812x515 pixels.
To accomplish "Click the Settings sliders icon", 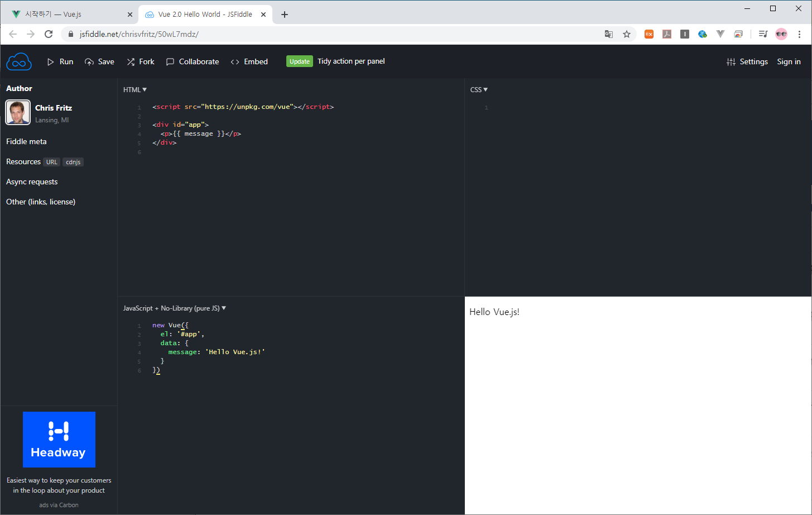I will point(731,61).
